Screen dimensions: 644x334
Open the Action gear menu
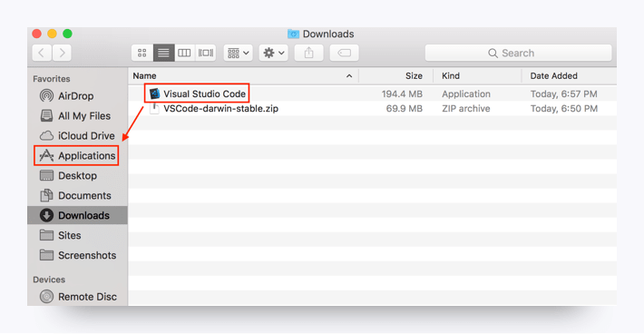274,53
